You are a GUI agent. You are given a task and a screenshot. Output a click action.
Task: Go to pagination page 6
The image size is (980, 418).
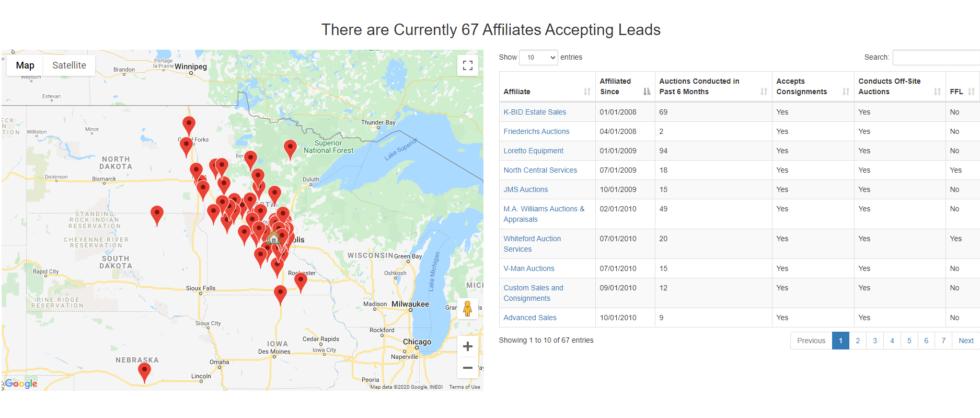tap(926, 341)
